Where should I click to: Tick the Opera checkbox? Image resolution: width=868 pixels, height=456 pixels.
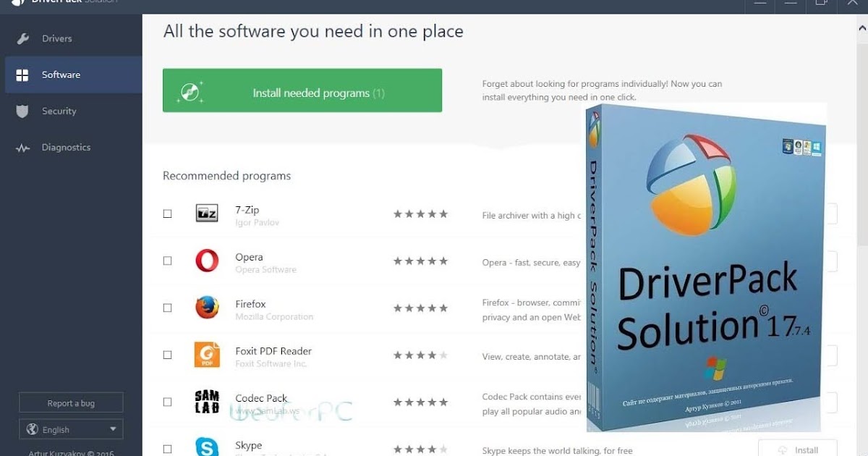(167, 261)
